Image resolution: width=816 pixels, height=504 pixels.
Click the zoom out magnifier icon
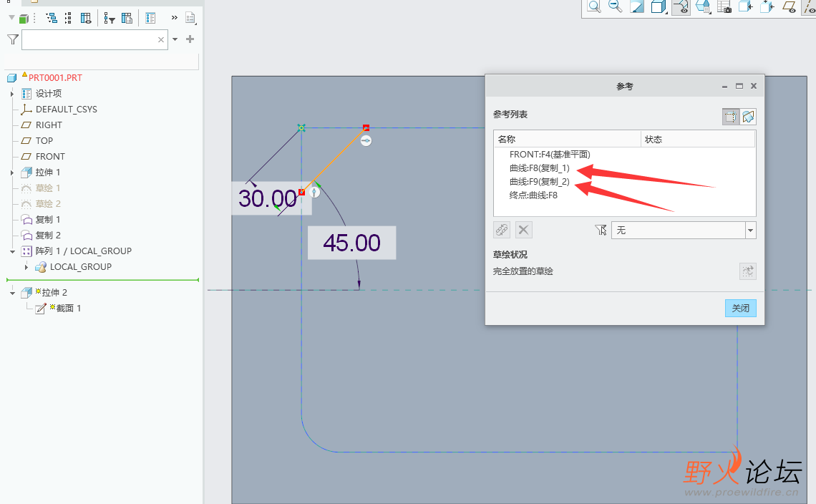point(615,6)
